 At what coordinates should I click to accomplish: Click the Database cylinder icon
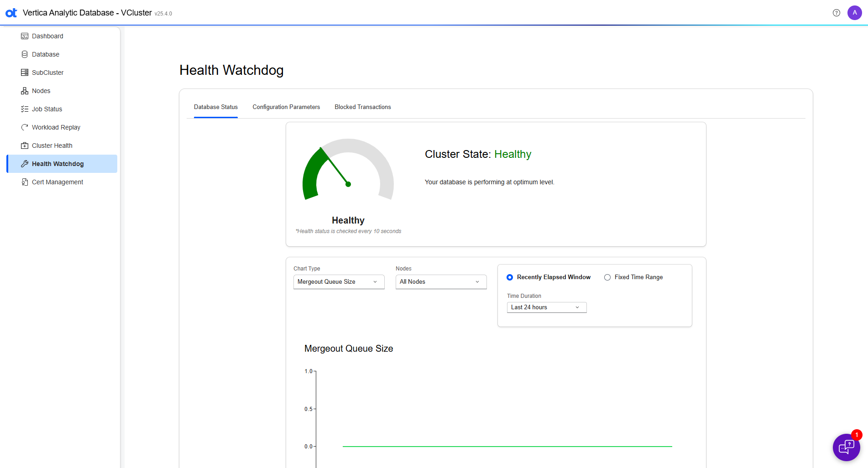(25, 54)
